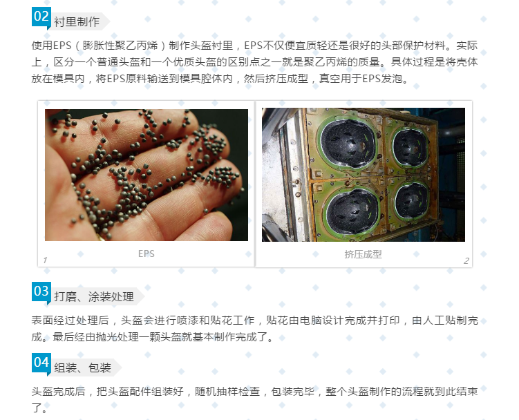Select the 打磨、涂装处理 section heading
This screenshot has height=420, width=519.
pos(94,296)
